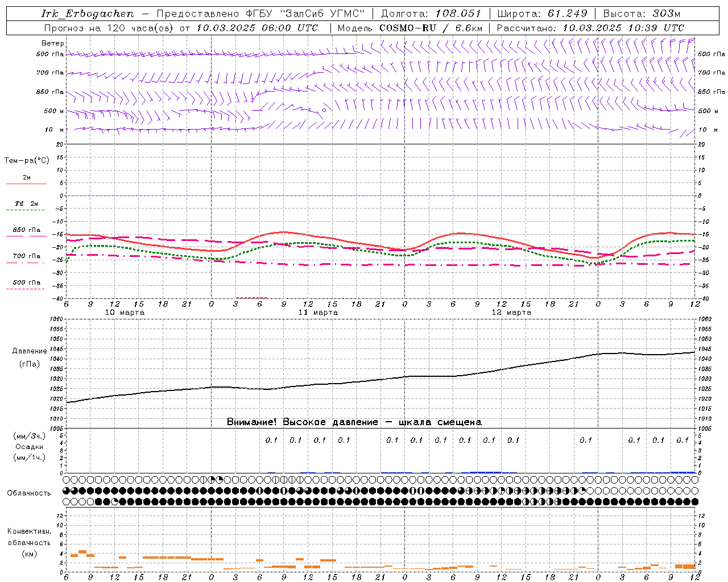Click the 12 марта date label
Viewport: 728px width, 582px height.
coord(511,313)
